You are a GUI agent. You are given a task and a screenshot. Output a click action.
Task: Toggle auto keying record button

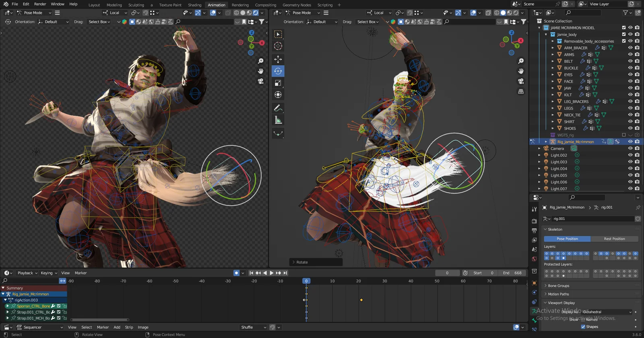point(236,273)
